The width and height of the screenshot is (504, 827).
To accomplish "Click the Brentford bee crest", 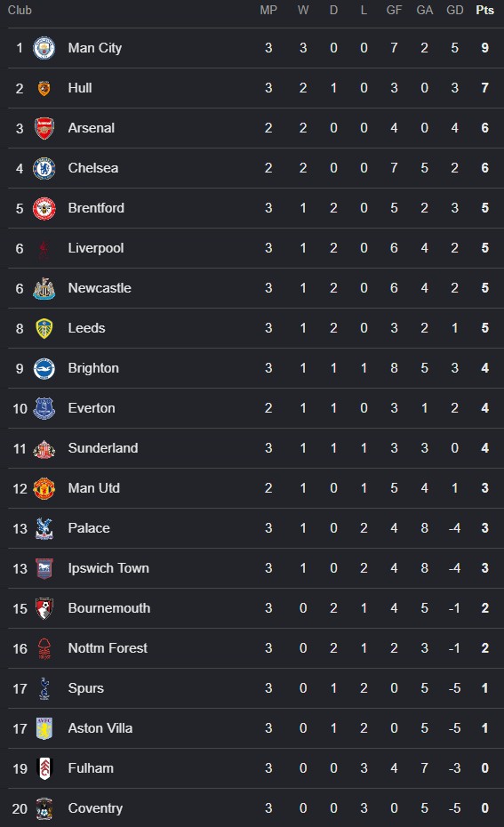I will point(44,208).
